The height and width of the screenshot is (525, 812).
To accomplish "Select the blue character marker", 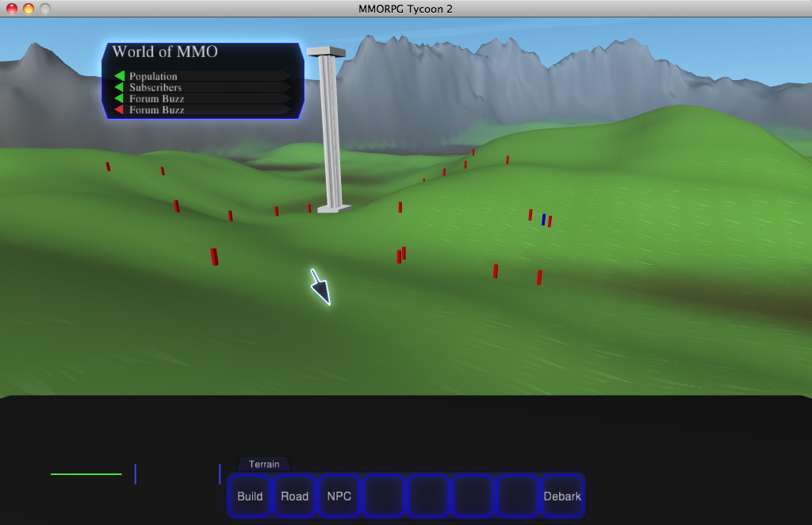I will pos(543,220).
